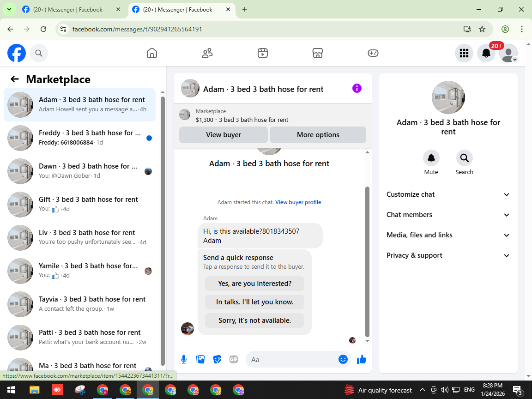Click the browser address bar URL

[137, 29]
